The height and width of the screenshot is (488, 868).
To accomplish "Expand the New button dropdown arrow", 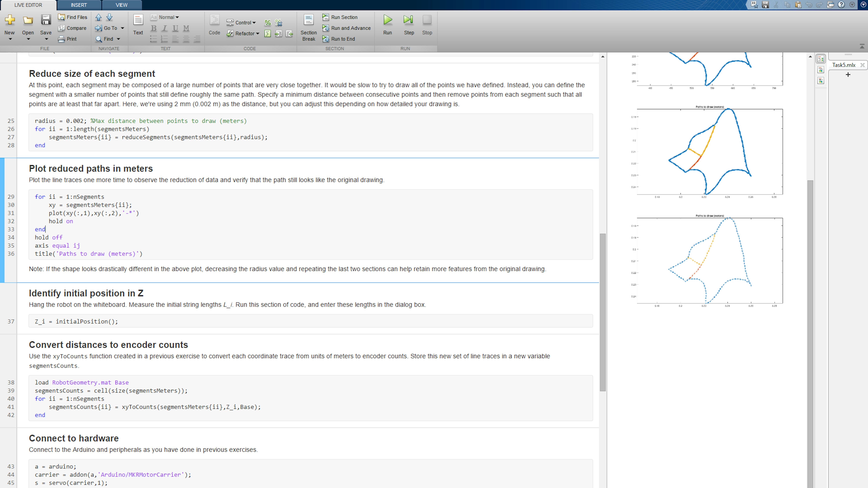I will click(10, 39).
